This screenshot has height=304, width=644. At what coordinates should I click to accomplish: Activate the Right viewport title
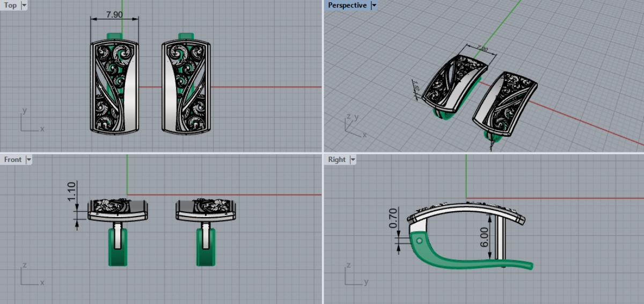(337, 160)
